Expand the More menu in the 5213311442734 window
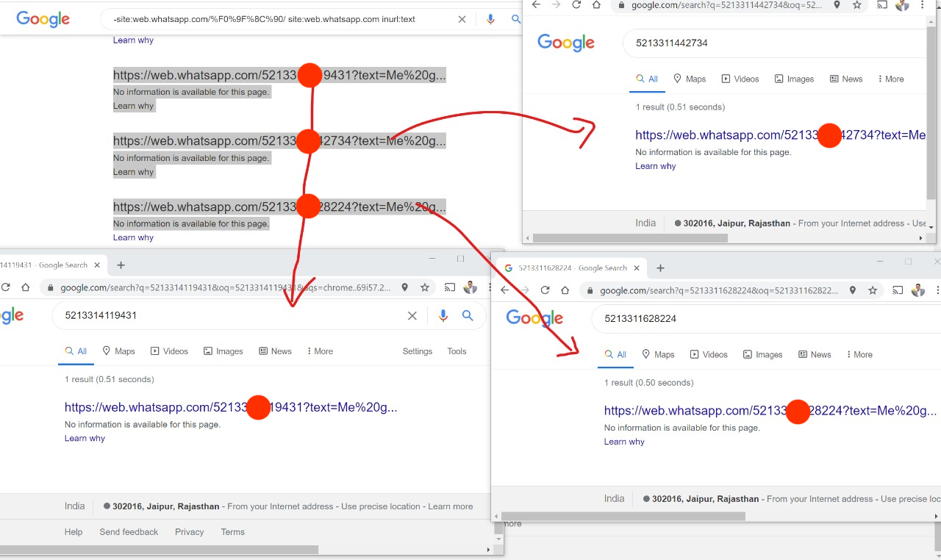 (x=890, y=79)
